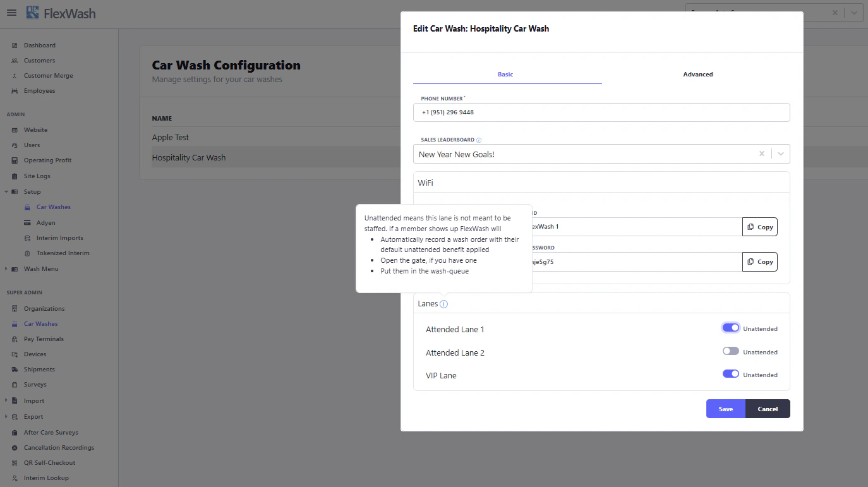868x487 pixels.
Task: Click the Users sidebar icon
Action: [15, 145]
